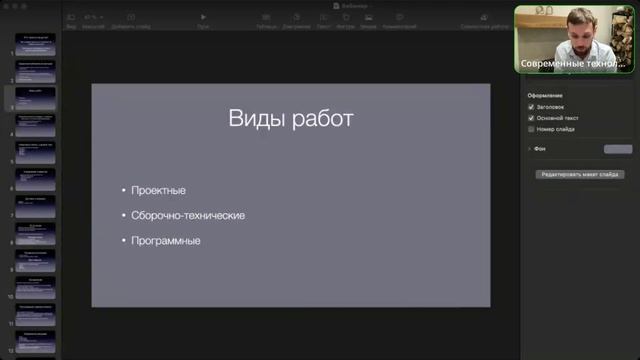Insert a shape with the Фигура icon
Screen dimensions: 640x360
(346, 18)
